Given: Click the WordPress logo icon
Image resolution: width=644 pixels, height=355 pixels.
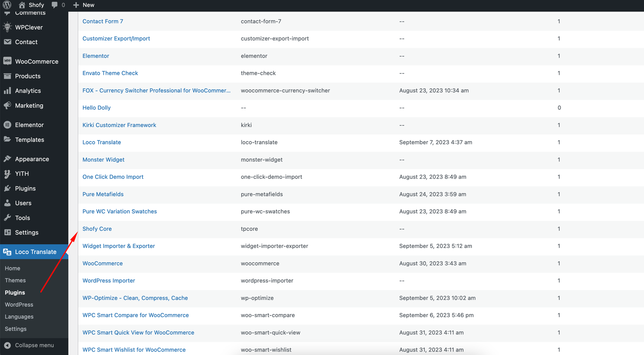Looking at the screenshot, I should click(7, 5).
